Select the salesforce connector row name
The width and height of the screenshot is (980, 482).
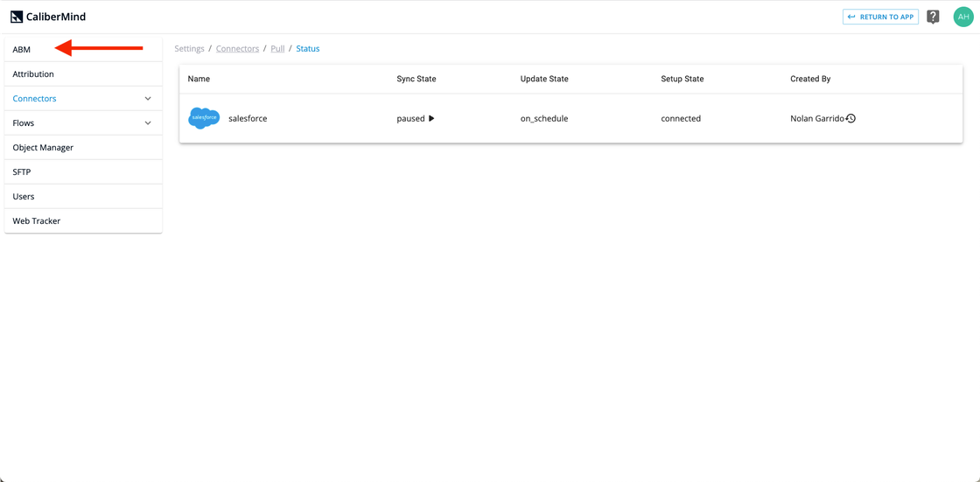click(x=248, y=118)
